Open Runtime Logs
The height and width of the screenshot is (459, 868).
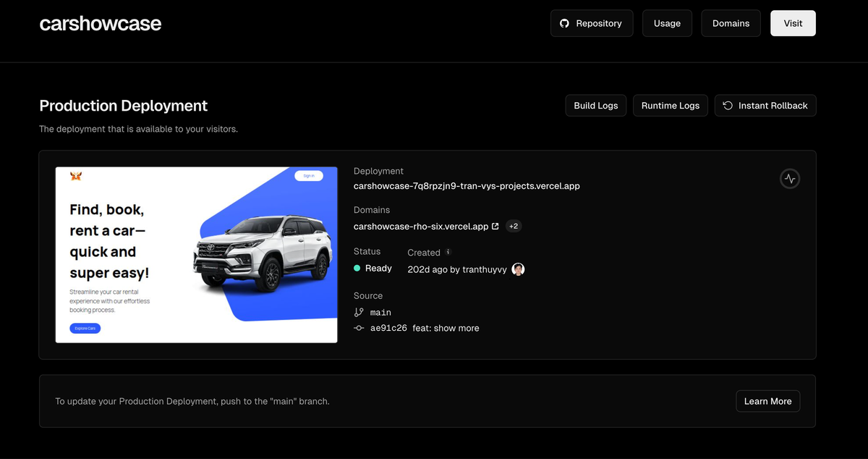coord(670,106)
